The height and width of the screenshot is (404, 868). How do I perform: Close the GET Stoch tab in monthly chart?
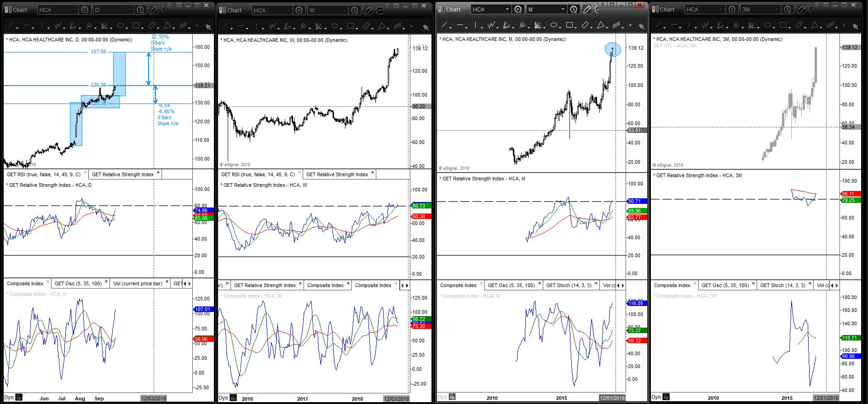coord(597,283)
